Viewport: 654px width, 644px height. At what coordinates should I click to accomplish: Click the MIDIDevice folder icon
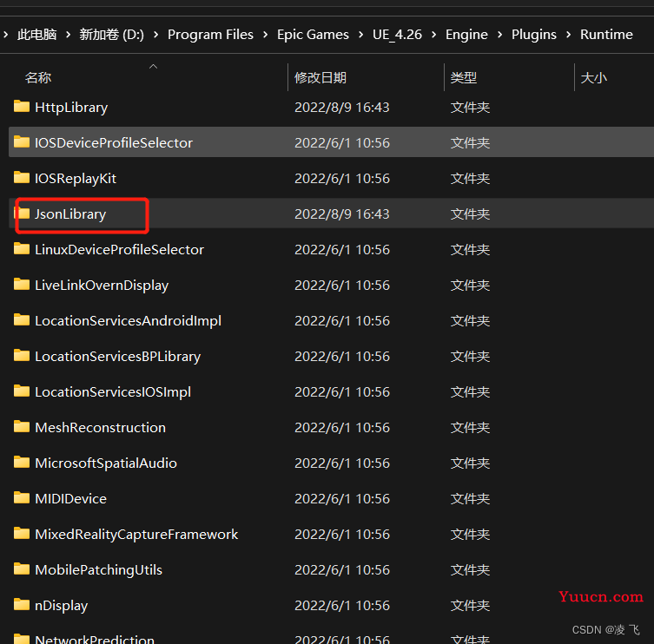tap(22, 497)
